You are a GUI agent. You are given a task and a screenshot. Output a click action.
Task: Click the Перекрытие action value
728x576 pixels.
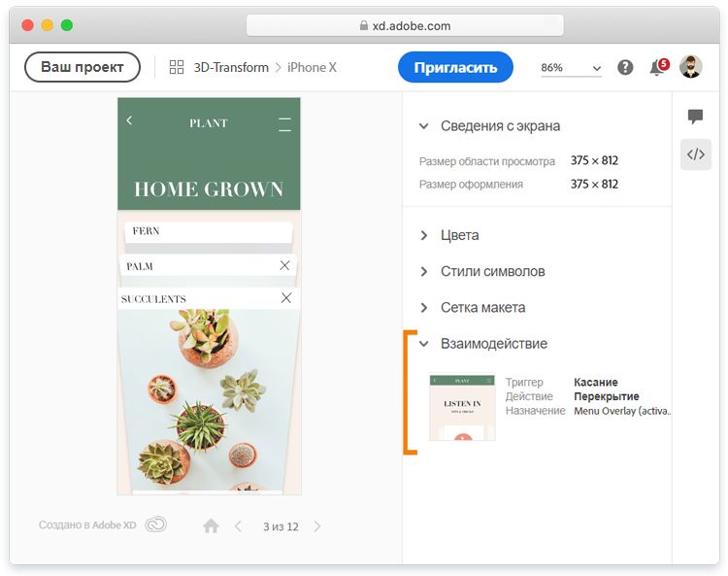pyautogui.click(x=607, y=396)
